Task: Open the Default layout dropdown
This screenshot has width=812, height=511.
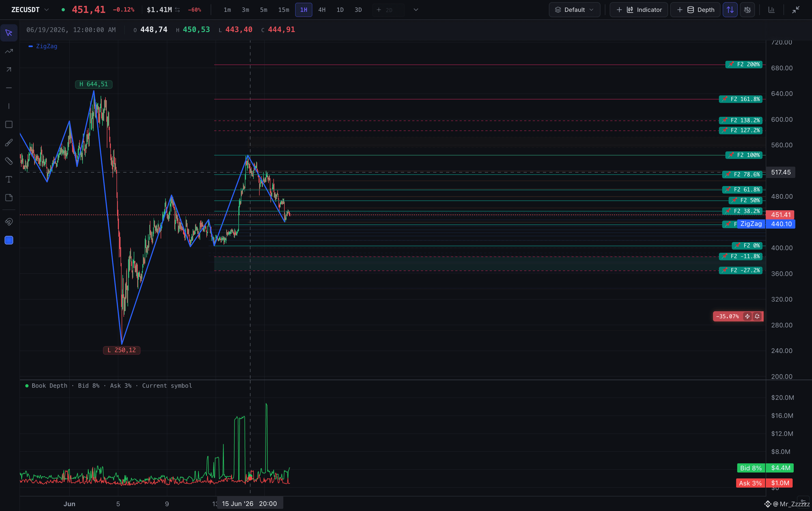Action: click(574, 10)
